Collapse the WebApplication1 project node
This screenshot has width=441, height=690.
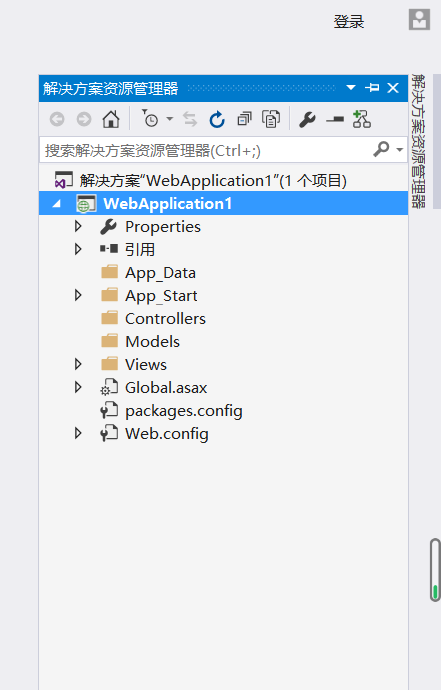click(57, 204)
